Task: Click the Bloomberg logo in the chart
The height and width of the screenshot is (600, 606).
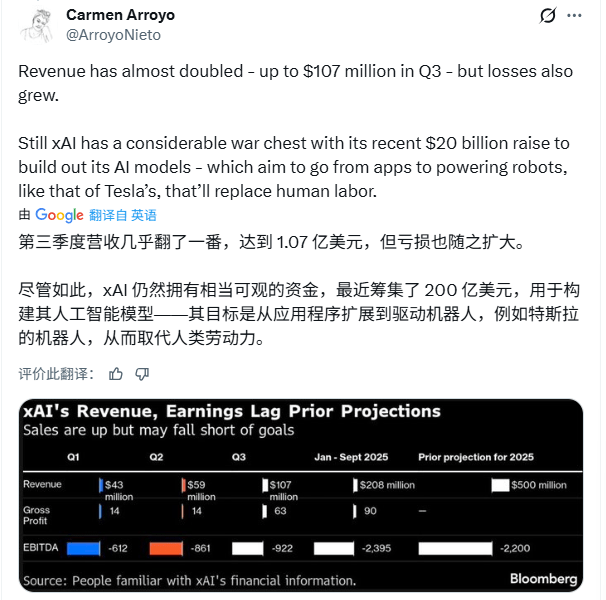Action: pos(543,578)
